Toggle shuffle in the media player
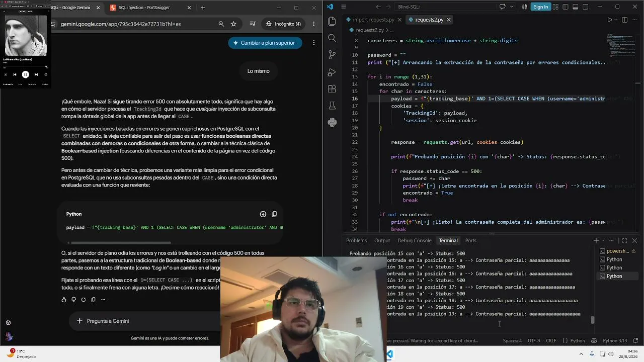The image size is (644, 362). [6, 74]
